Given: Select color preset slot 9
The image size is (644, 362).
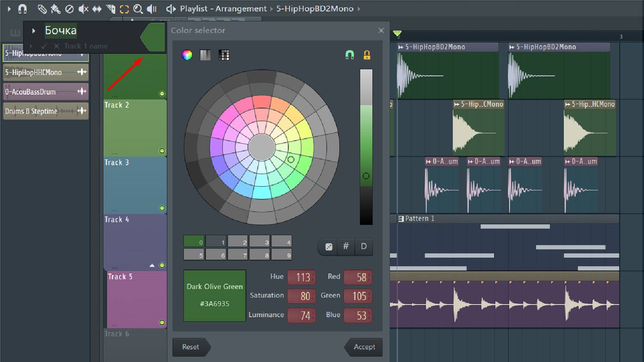Looking at the screenshot, I should [281, 254].
